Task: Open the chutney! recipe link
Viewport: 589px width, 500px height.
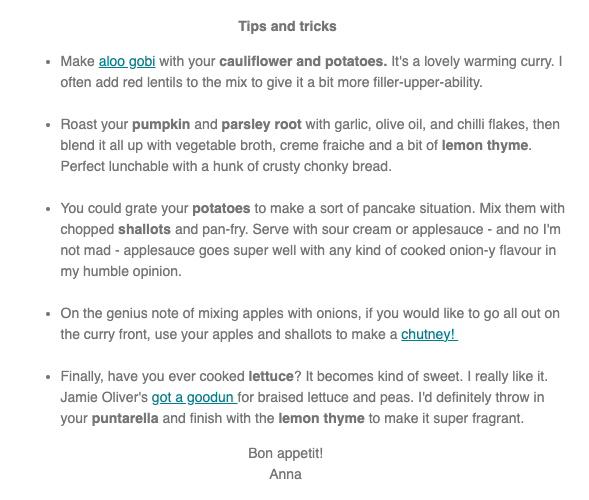Action: pos(429,334)
